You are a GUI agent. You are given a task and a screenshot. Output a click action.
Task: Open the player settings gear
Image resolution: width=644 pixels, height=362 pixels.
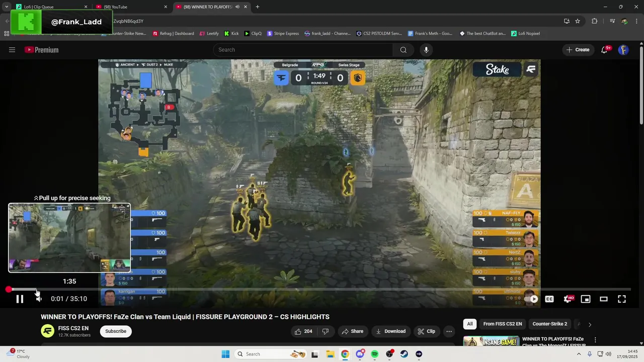tap(568, 299)
